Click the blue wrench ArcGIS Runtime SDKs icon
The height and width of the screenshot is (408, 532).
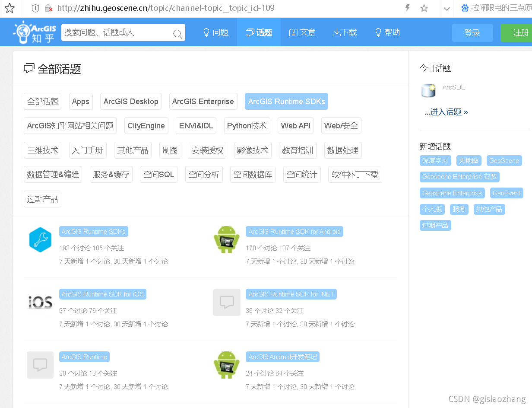40,239
